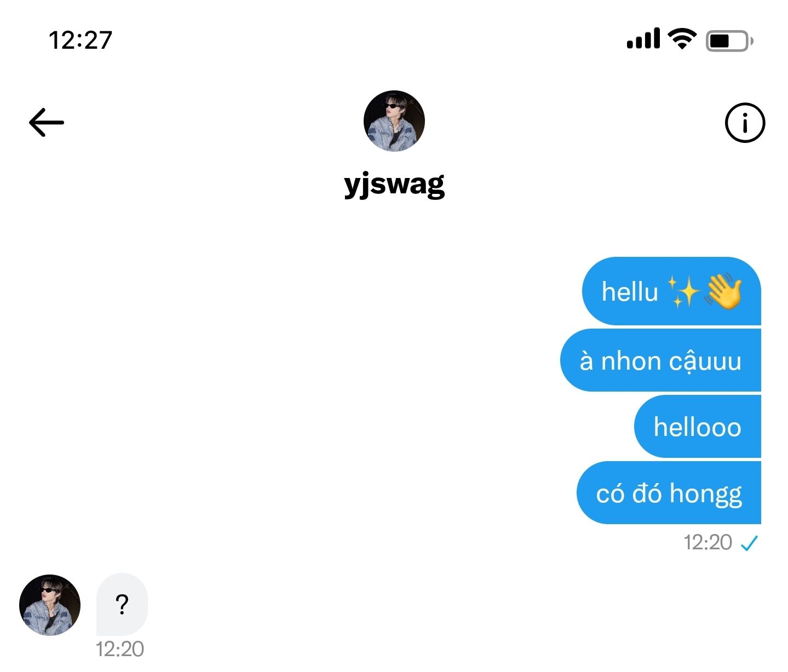
Task: Open the yjswag username in the header
Action: click(394, 185)
